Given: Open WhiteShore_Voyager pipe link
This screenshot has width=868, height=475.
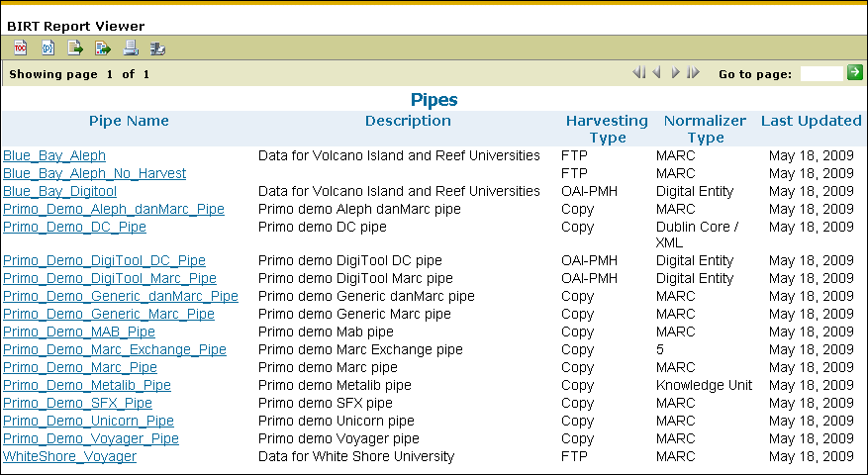Looking at the screenshot, I should click(x=69, y=456).
